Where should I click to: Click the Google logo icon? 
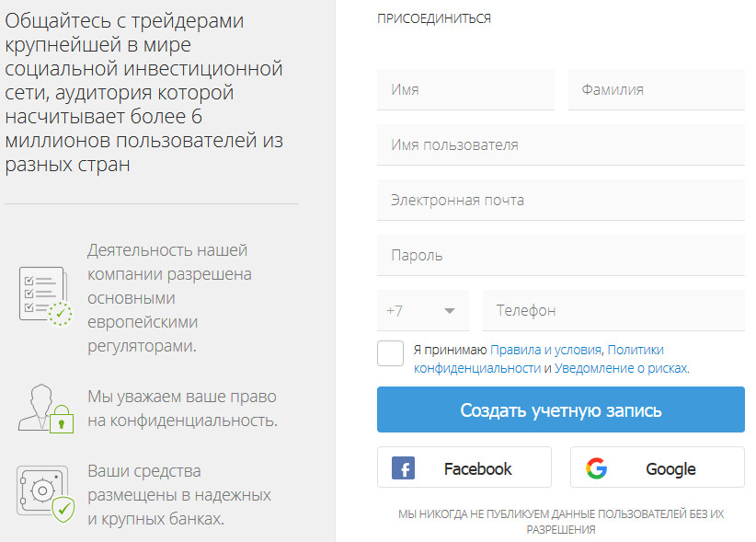pos(596,468)
